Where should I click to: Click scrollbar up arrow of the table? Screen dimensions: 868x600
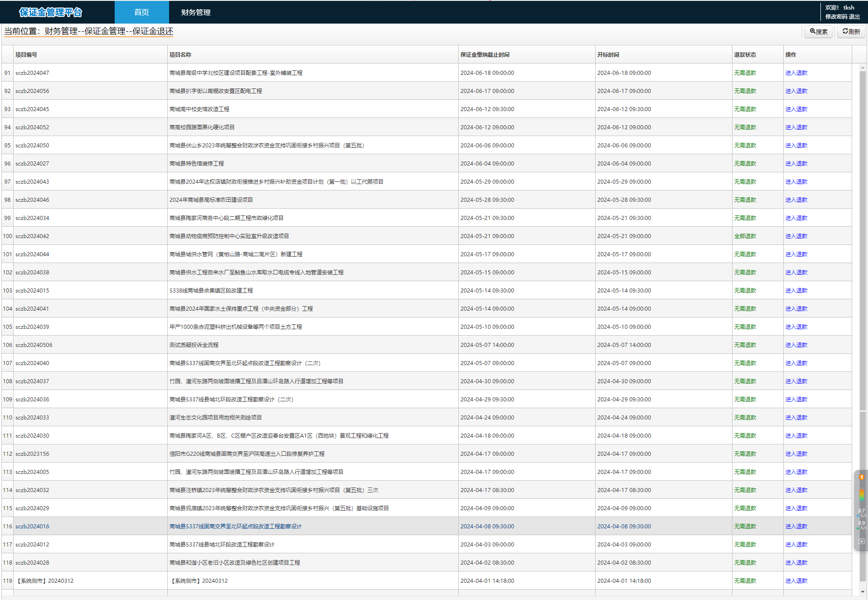[863, 68]
